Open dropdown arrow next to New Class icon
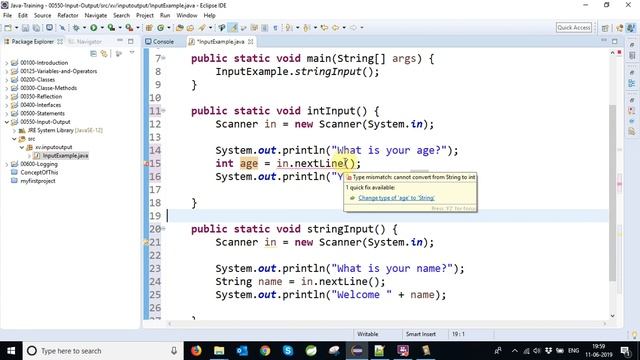This screenshot has width=640, height=360. [x=169, y=28]
